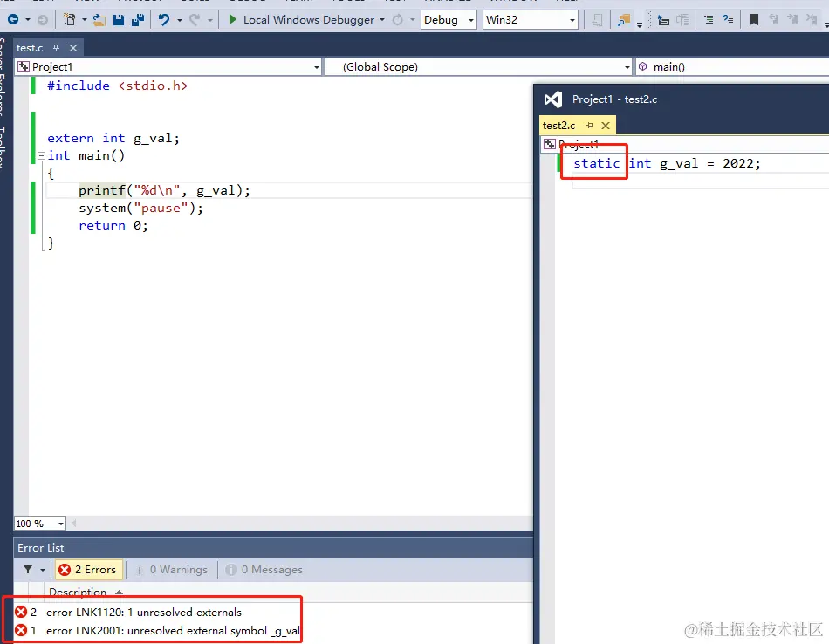Click the Navigate Forward arrow icon
This screenshot has width=829, height=644.
click(43, 19)
